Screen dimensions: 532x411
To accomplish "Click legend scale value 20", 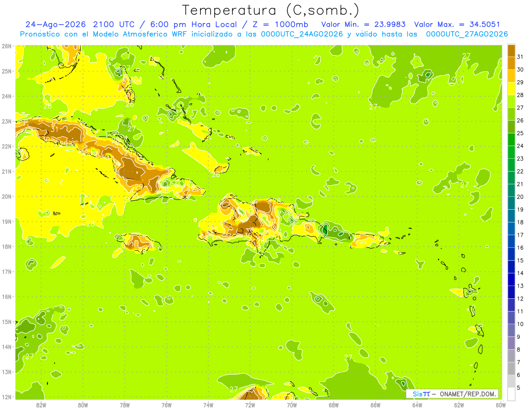I will tap(520, 197).
